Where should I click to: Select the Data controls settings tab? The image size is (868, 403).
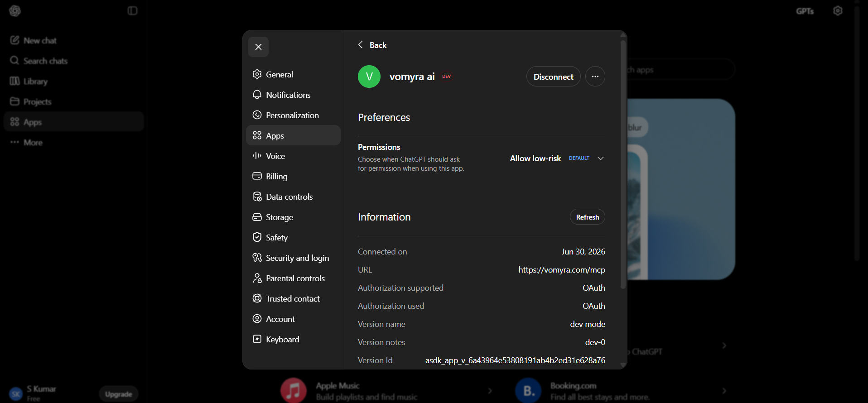[x=293, y=197]
